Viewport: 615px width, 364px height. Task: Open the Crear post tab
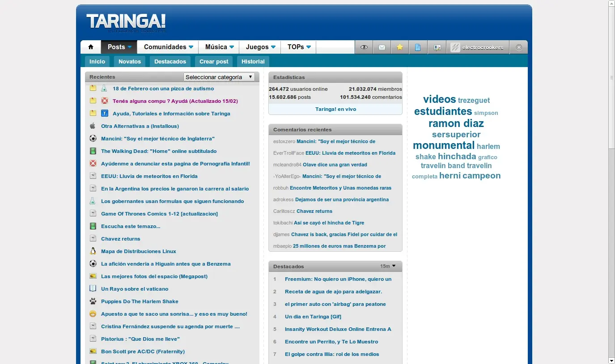214,62
